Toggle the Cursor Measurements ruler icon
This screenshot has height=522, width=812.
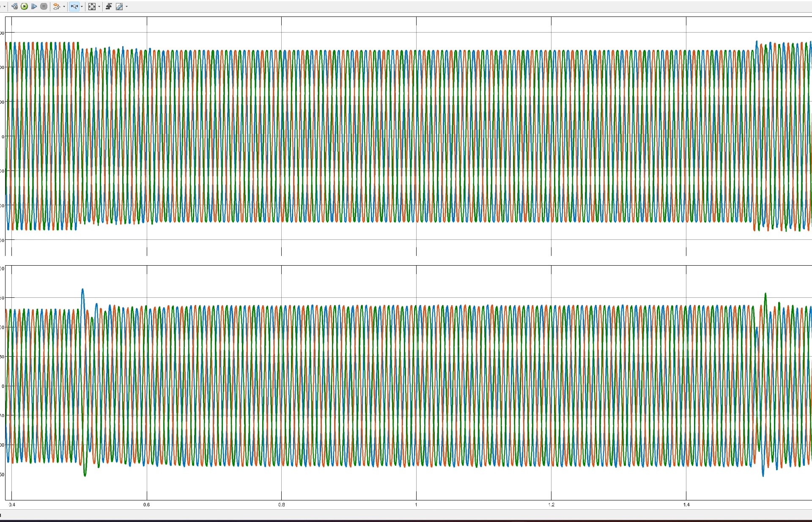coord(119,6)
